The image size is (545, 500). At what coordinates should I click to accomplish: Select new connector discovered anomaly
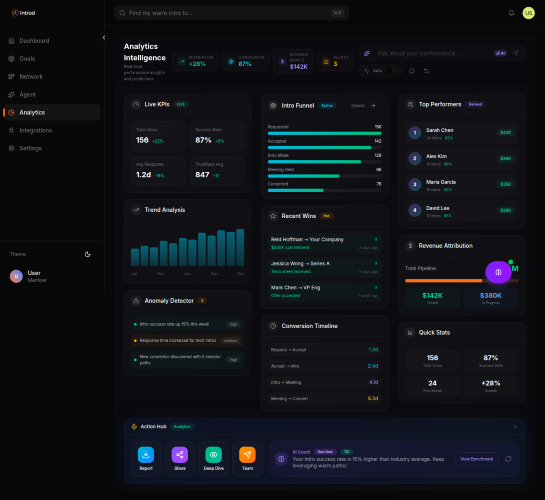[187, 360]
